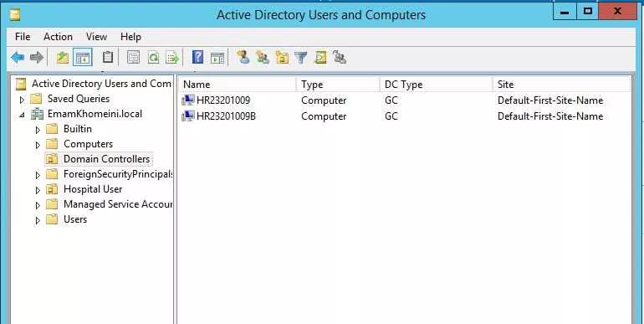Click the Domain Controllers OU folder icon

52,159
